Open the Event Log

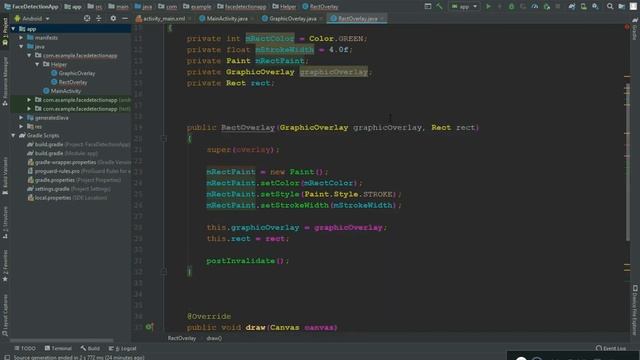pyautogui.click(x=611, y=348)
